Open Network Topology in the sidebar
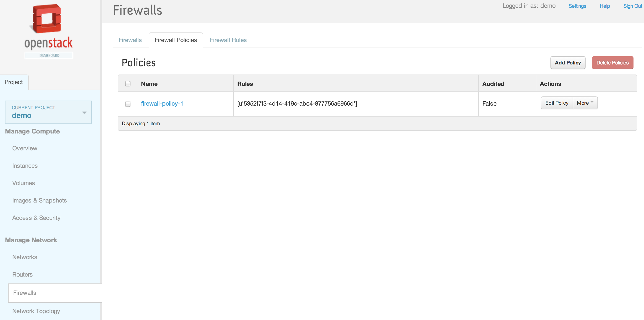The height and width of the screenshot is (320, 644). tap(36, 311)
